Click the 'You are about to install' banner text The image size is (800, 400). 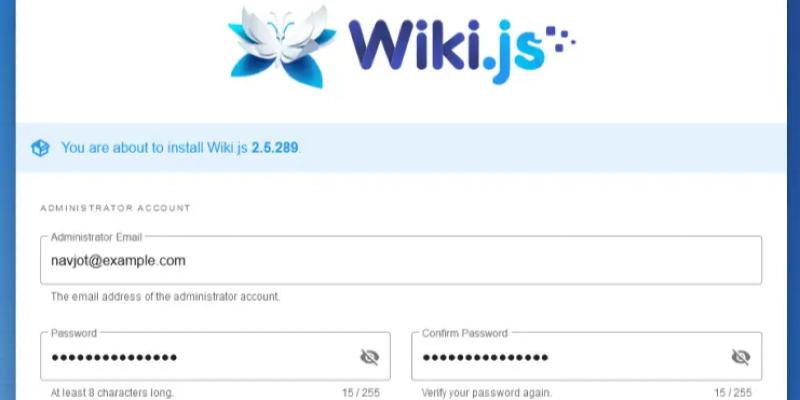pos(181,148)
